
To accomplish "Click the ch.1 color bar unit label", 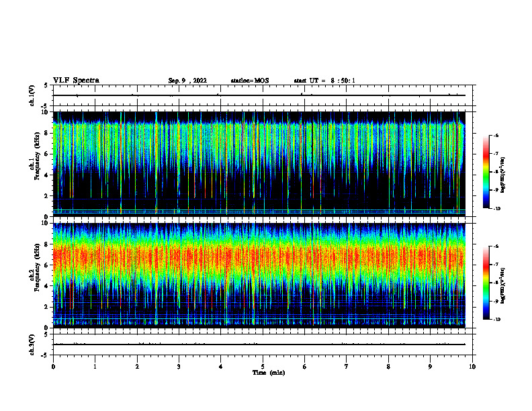I will 503,175.
